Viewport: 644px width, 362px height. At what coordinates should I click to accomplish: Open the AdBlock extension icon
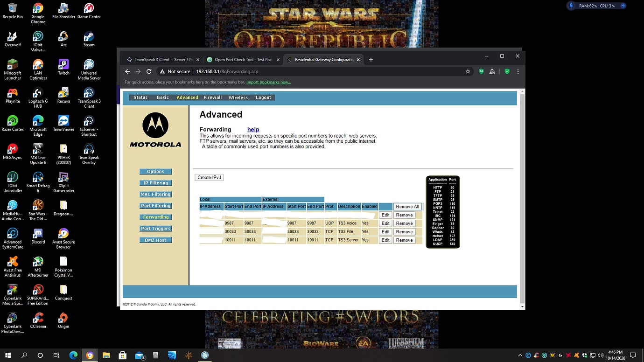pos(481,71)
